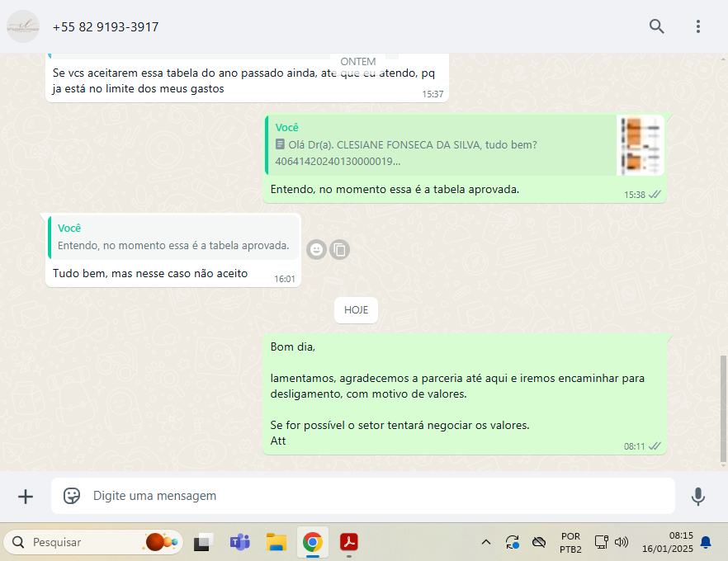Focus the 'Digite uma mensagem' input field
The height and width of the screenshot is (561, 728).
(x=371, y=496)
